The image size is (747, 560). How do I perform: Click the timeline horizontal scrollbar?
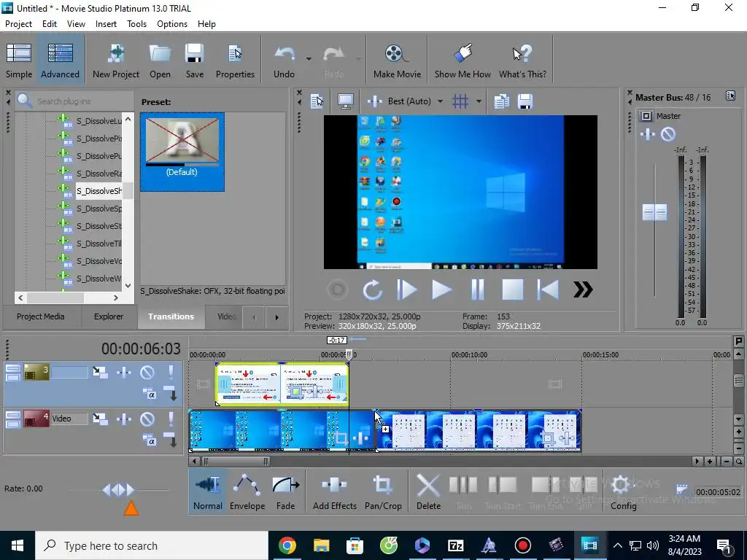[236, 461]
